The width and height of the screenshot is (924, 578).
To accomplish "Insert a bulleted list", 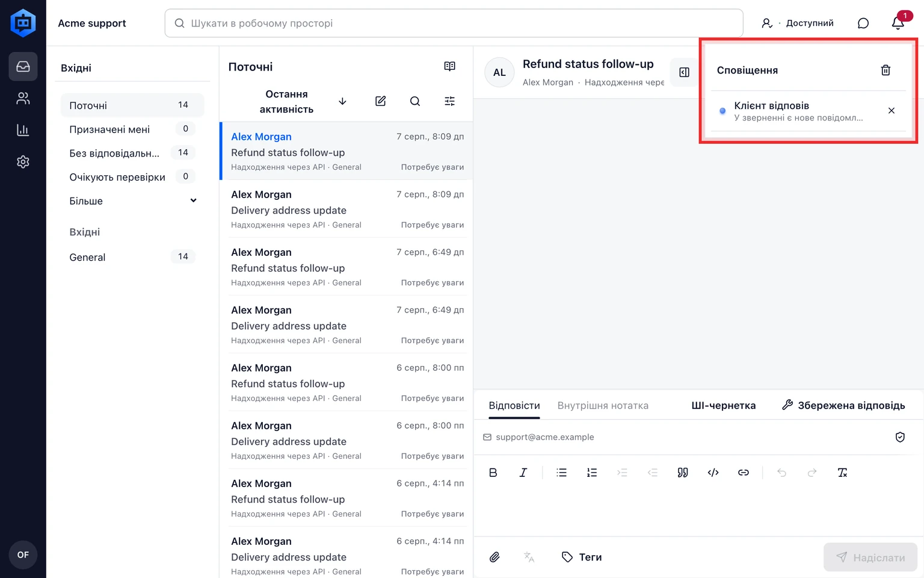I will click(x=561, y=473).
